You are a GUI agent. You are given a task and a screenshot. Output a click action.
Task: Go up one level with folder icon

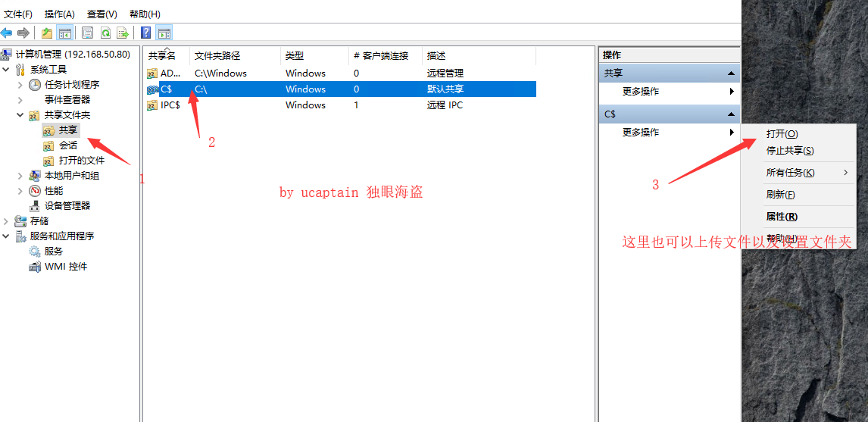coord(48,33)
